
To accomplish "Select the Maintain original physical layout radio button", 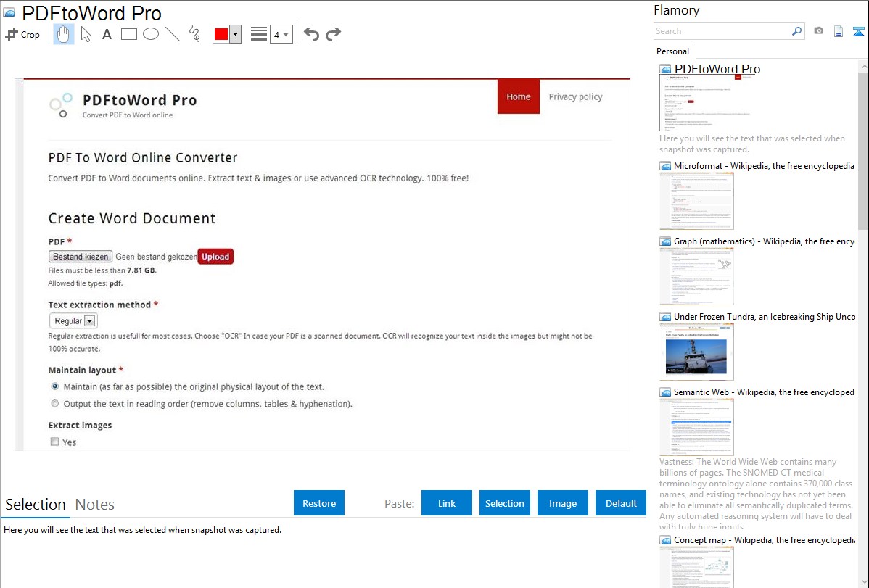I will 55,386.
